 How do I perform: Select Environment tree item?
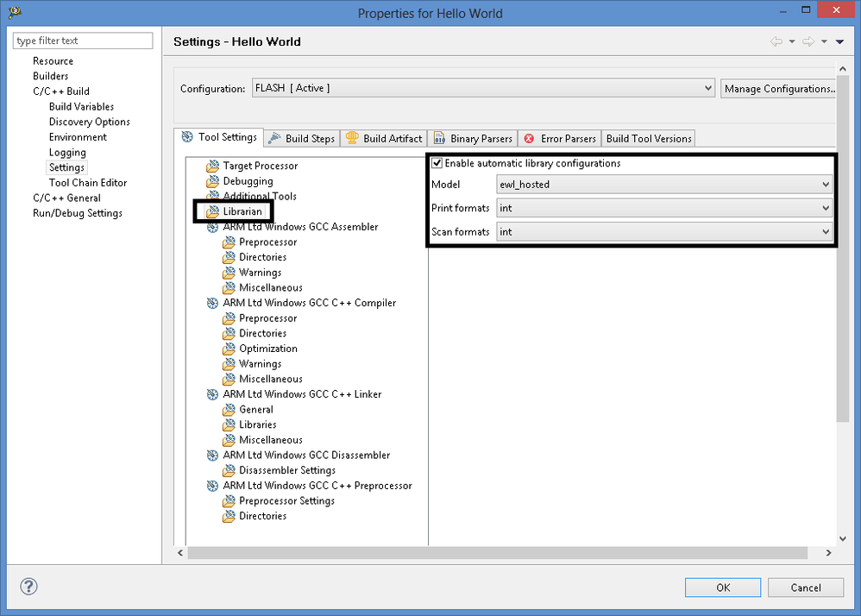pos(78,136)
